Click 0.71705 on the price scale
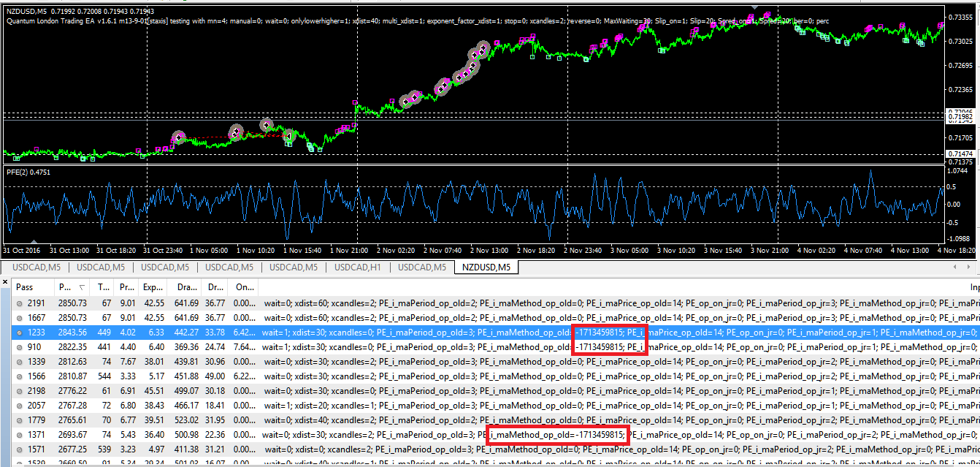The height and width of the screenshot is (467, 980). click(962, 137)
